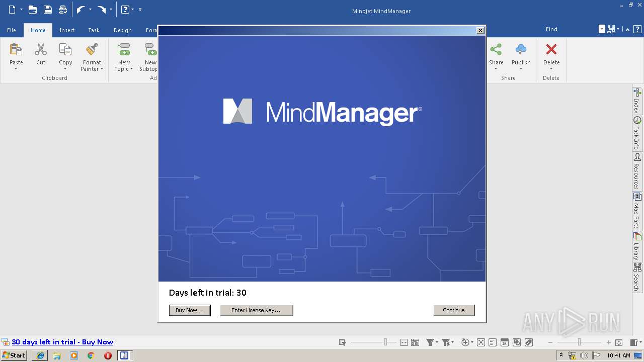The width and height of the screenshot is (644, 362).
Task: Click the calendar 24 icon in status bar
Action: pyautogui.click(x=505, y=342)
